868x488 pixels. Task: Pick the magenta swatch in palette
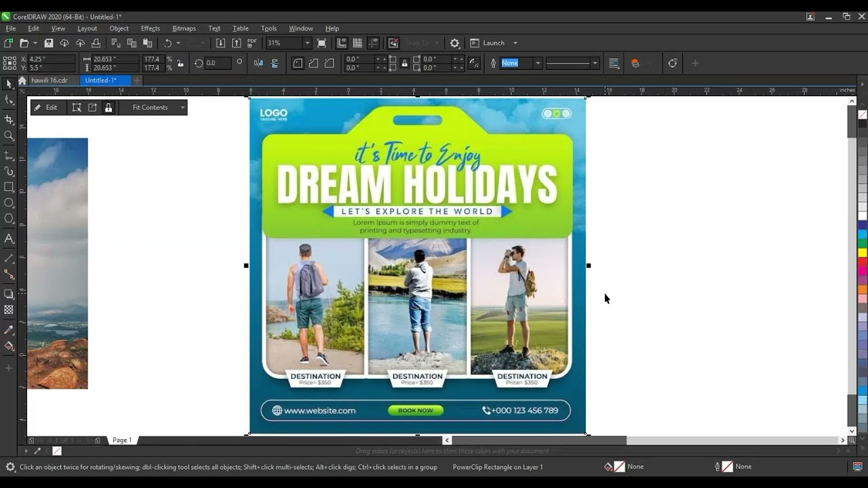(x=862, y=271)
